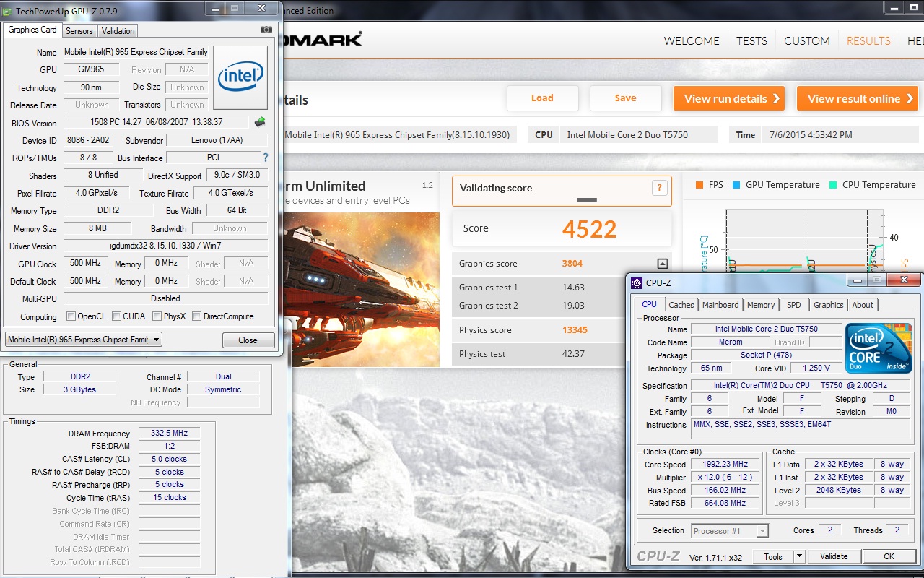Image resolution: width=924 pixels, height=578 pixels.
Task: Click the GPU Temperature legend blue swatch
Action: [736, 185]
